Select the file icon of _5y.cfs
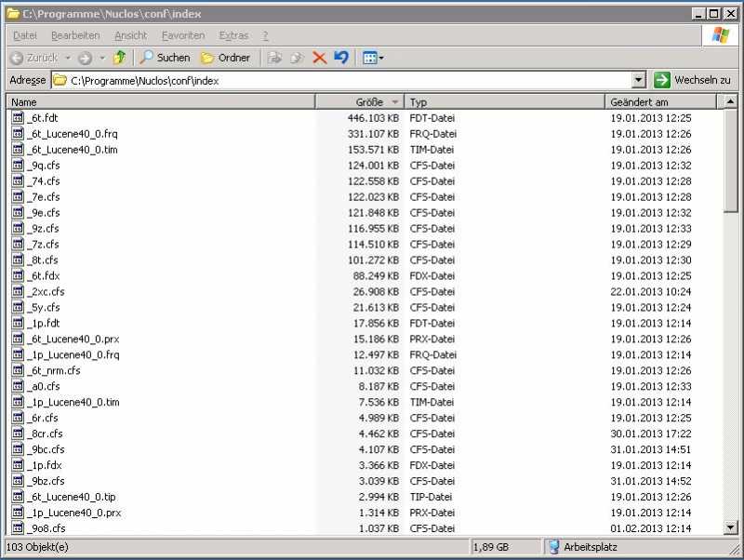The width and height of the screenshot is (744, 560). click(x=18, y=307)
